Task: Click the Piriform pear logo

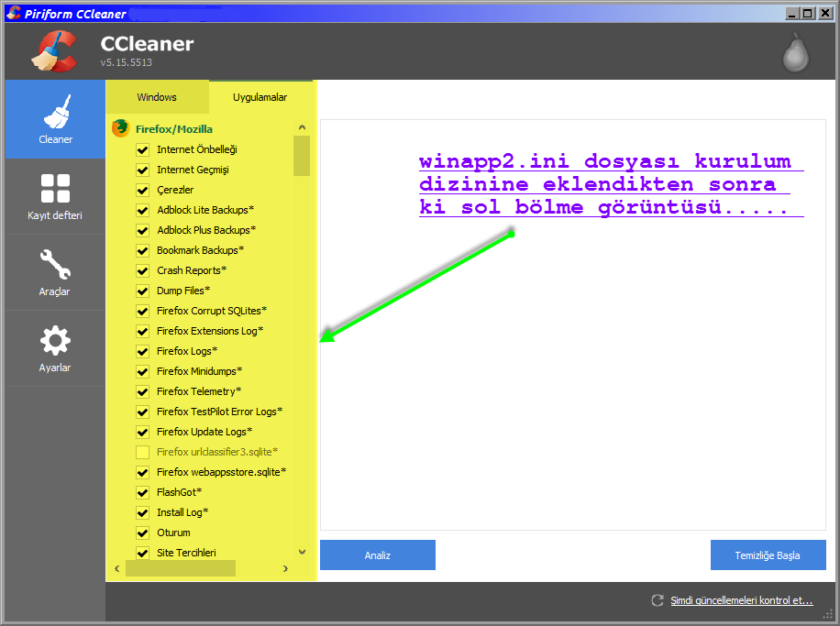Action: tap(796, 52)
